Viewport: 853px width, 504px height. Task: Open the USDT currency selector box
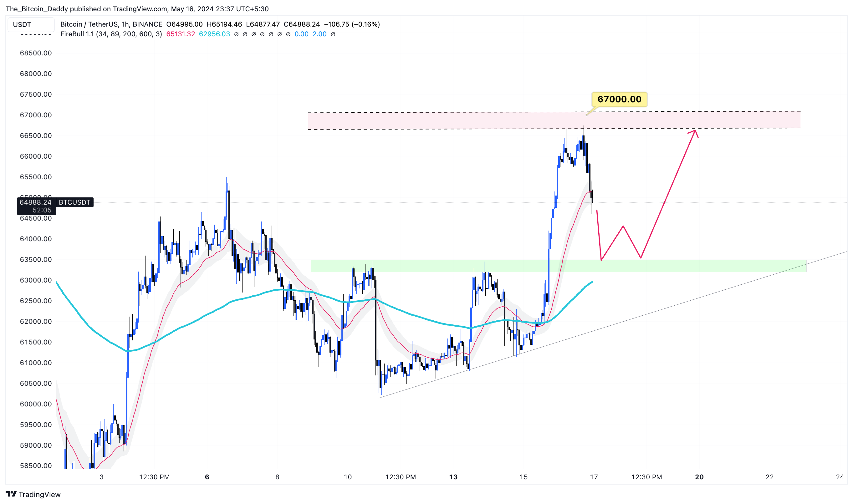31,24
